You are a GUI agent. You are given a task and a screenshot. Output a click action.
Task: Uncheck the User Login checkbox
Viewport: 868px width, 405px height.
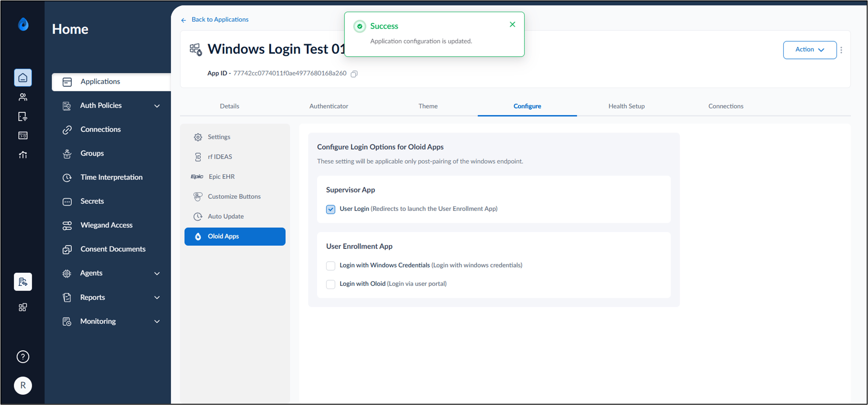tap(331, 209)
